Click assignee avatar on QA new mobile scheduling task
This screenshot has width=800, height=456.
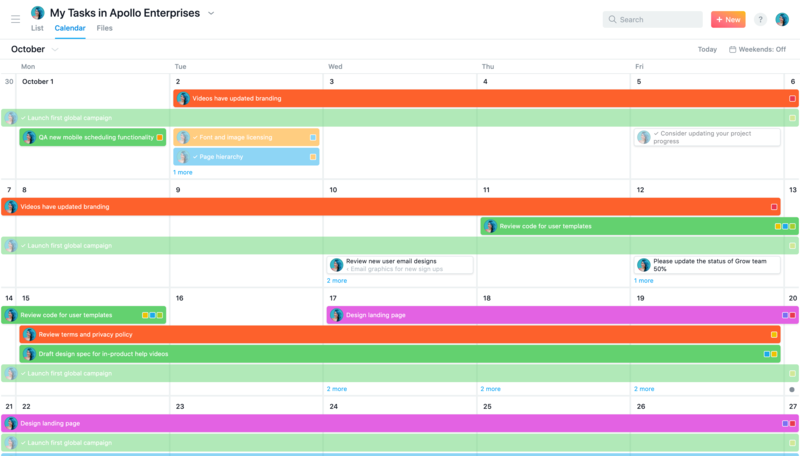pos(30,137)
